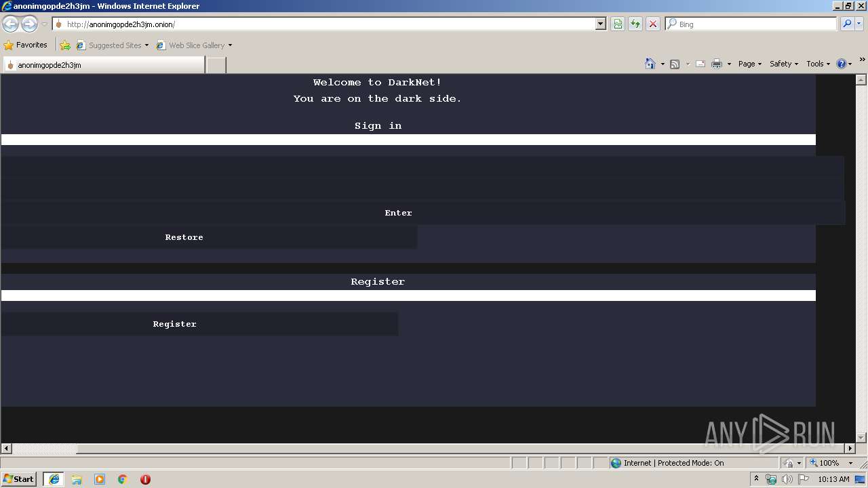Click the horizontal scrollbar right arrow

coord(850,448)
